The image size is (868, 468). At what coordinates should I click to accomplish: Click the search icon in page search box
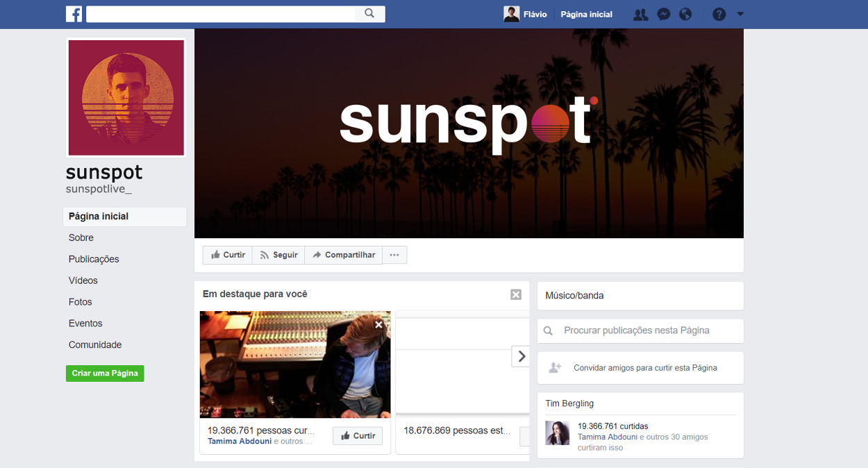tap(548, 331)
